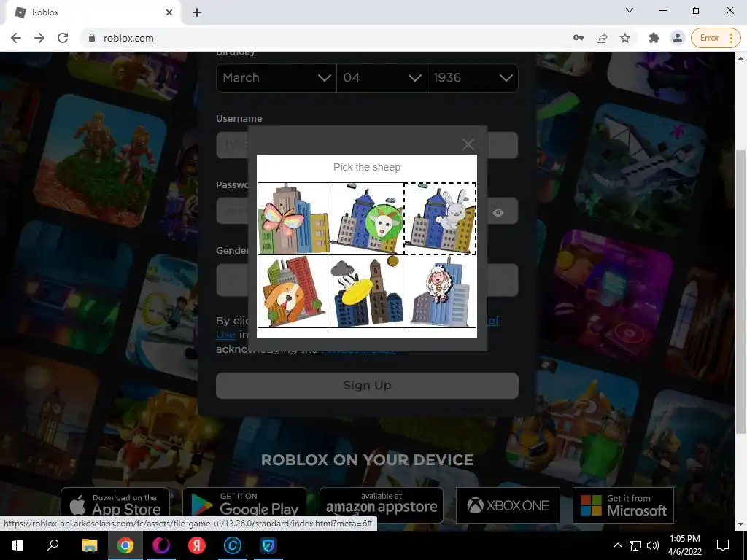The image size is (747, 560).
Task: Open the Get it from Microsoft badge
Action: coord(623,505)
